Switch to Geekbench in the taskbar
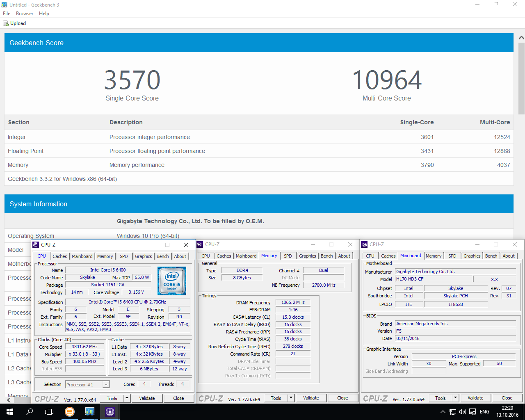 pos(90,412)
